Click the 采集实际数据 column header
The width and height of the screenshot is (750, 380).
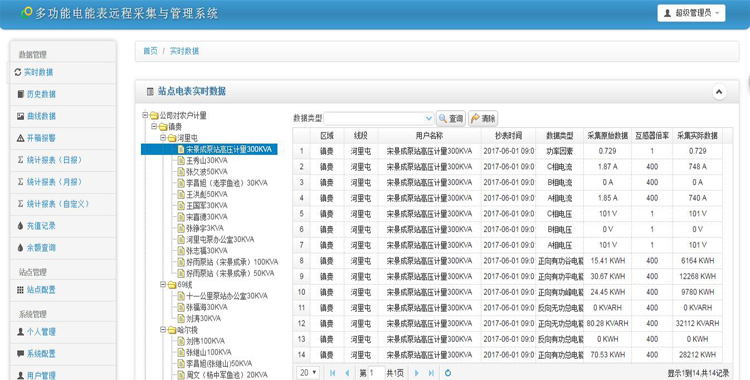[x=697, y=136]
